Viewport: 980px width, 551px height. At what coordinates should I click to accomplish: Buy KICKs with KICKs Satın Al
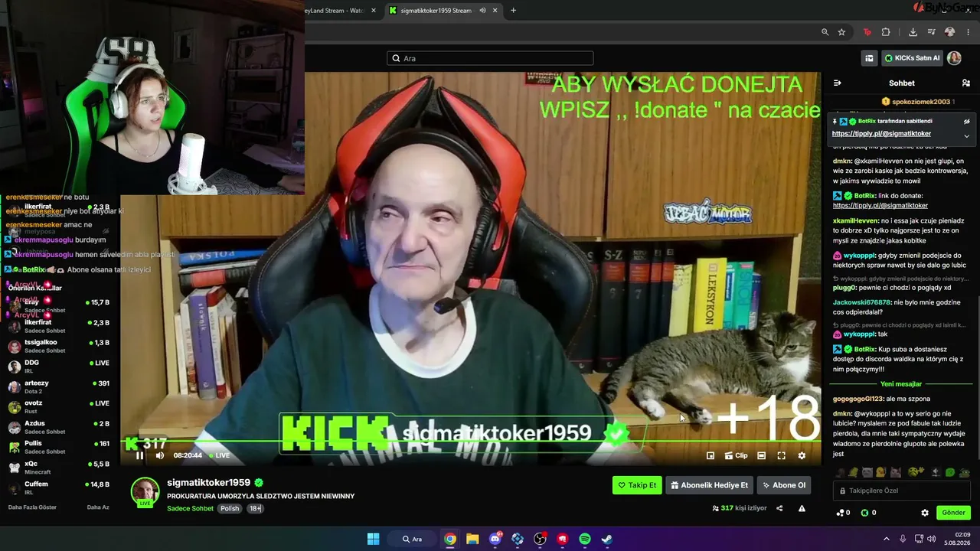[911, 58]
